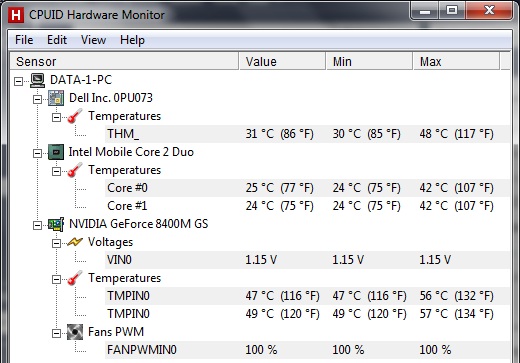Click thermometer icon under Intel Mobile Core 2 Duo

pyautogui.click(x=75, y=170)
